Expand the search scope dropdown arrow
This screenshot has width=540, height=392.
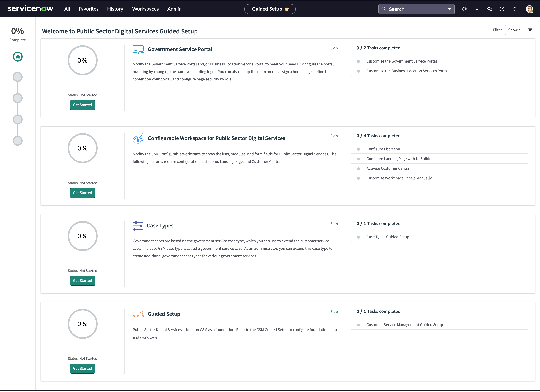[450, 9]
